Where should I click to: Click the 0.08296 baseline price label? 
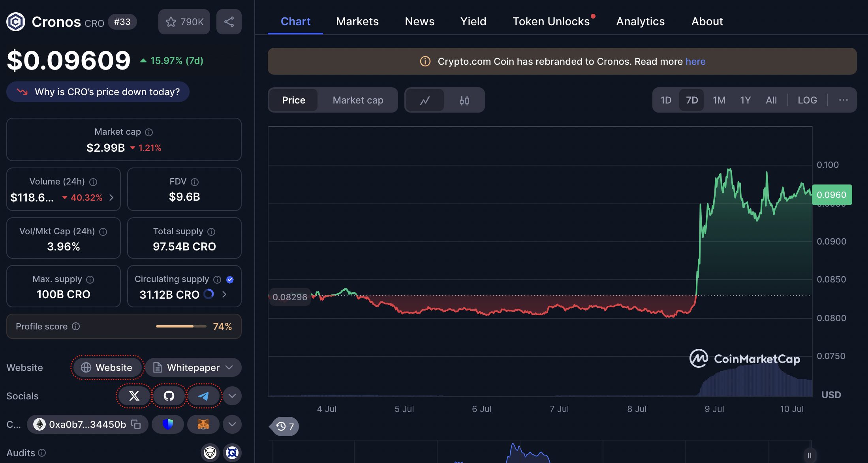(289, 297)
